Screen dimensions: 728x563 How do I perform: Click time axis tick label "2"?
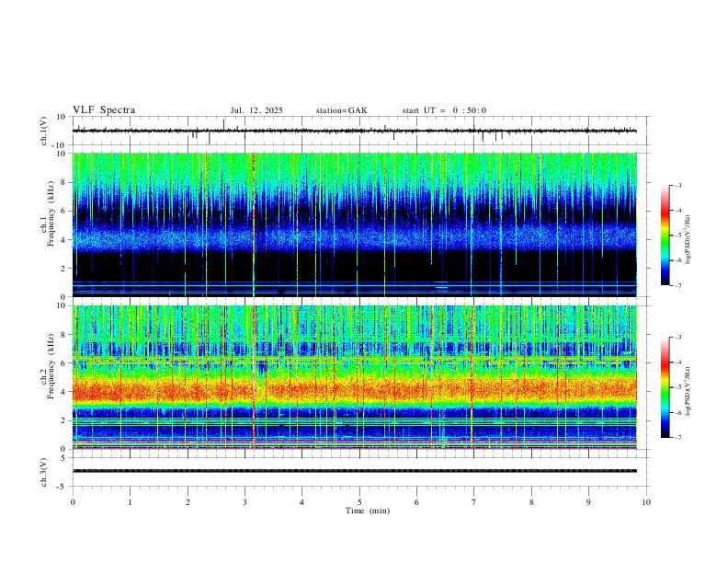(x=188, y=502)
